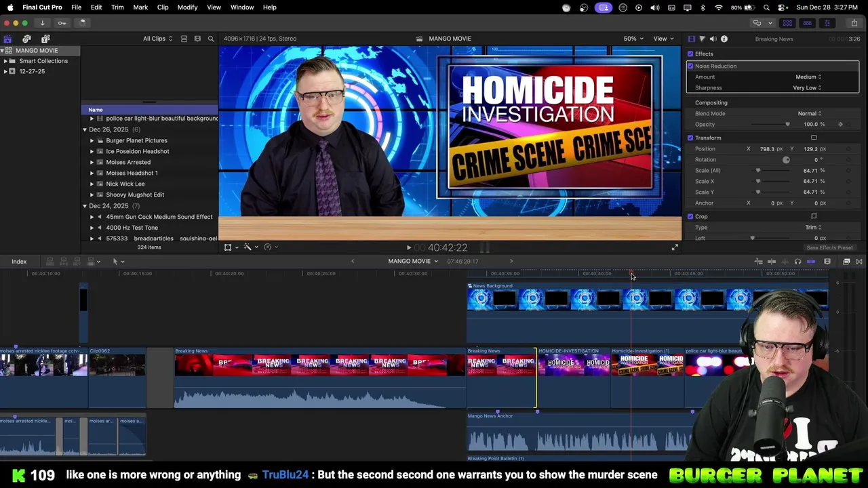Open browser search magnifier
Viewport: 868px width, 488px height.
click(211, 39)
